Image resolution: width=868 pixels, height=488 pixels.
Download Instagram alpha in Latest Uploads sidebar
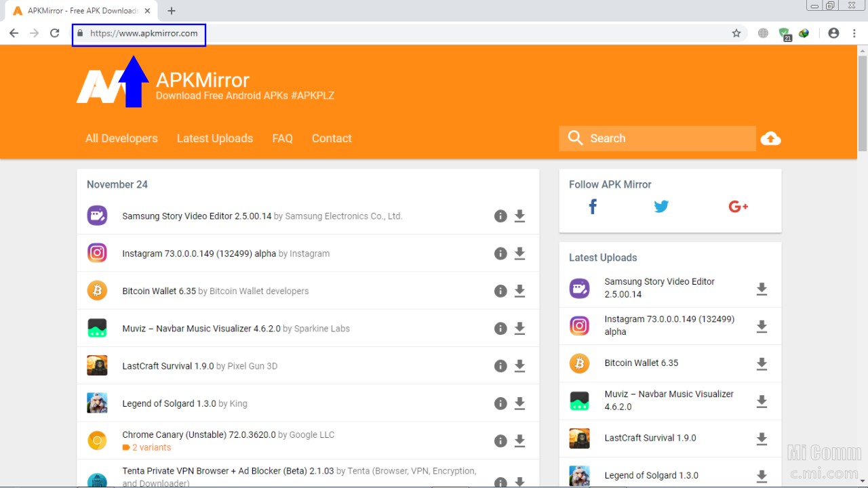(762, 327)
